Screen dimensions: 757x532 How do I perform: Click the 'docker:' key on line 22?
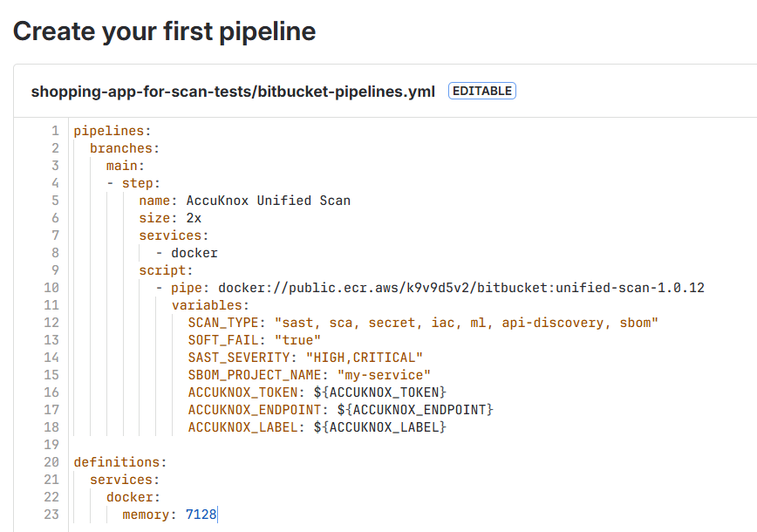point(133,497)
